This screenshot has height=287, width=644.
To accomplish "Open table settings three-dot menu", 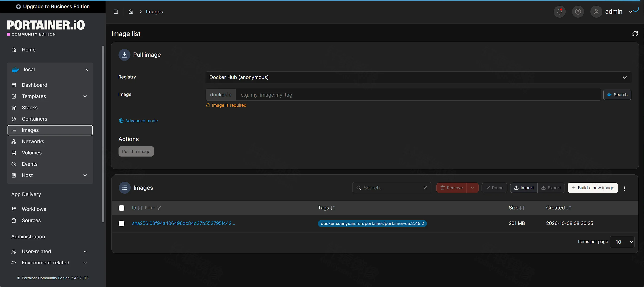I will click(x=624, y=189).
